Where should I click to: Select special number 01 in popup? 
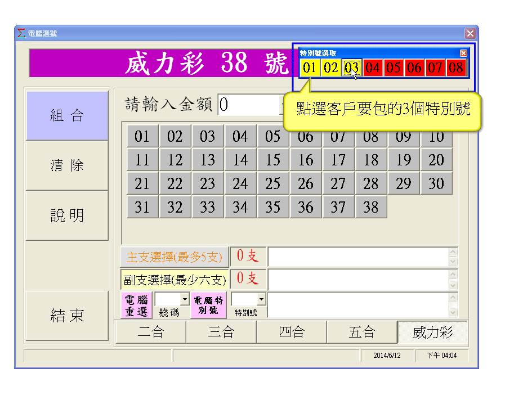pyautogui.click(x=310, y=69)
